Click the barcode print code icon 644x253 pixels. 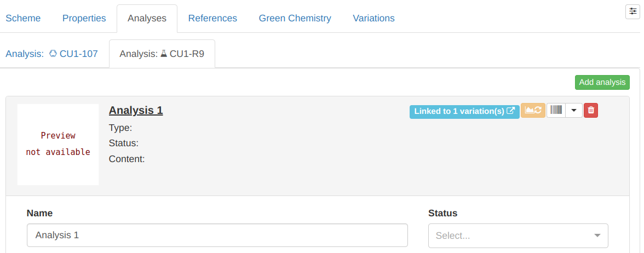coord(556,111)
